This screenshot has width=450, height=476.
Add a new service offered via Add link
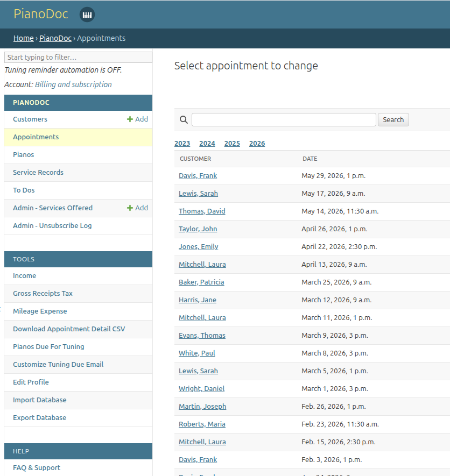137,208
